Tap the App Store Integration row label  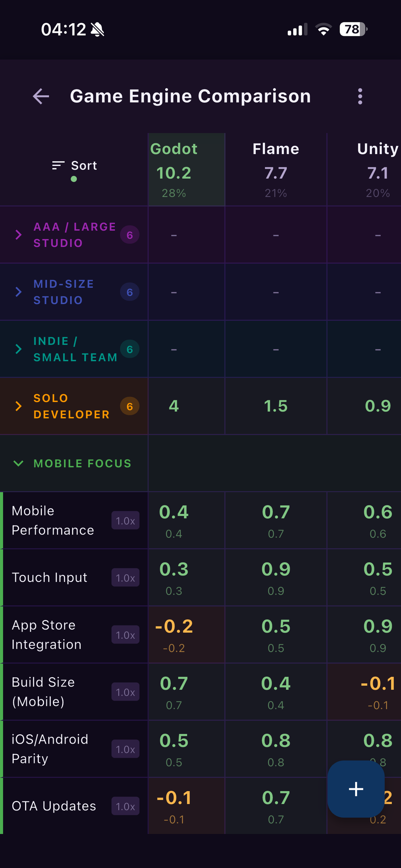click(x=47, y=635)
